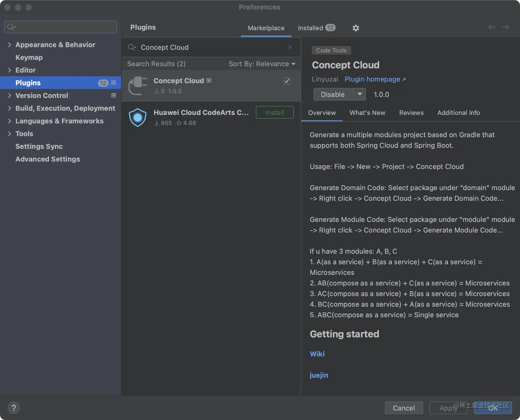Open the Wiki link
This screenshot has height=420, width=520.
[x=317, y=354]
